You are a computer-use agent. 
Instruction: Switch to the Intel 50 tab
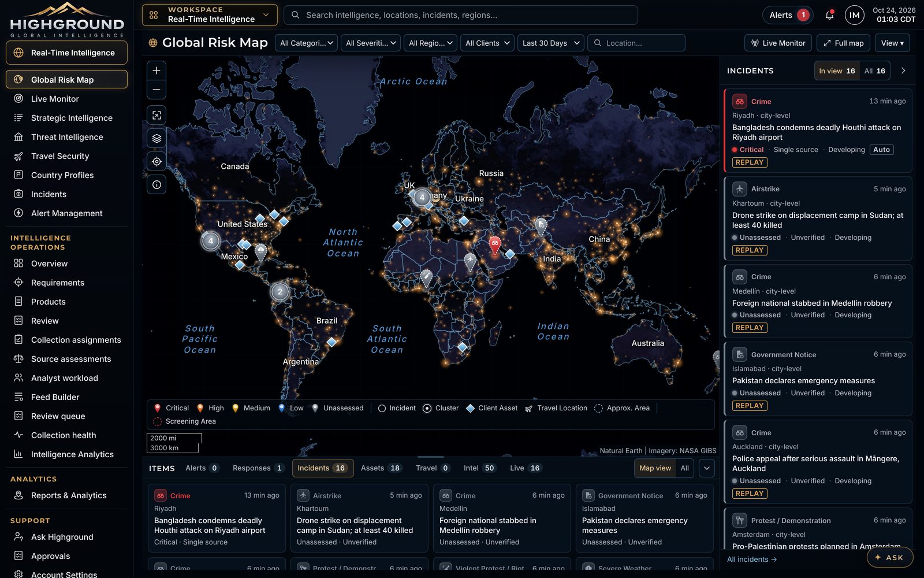pos(479,468)
